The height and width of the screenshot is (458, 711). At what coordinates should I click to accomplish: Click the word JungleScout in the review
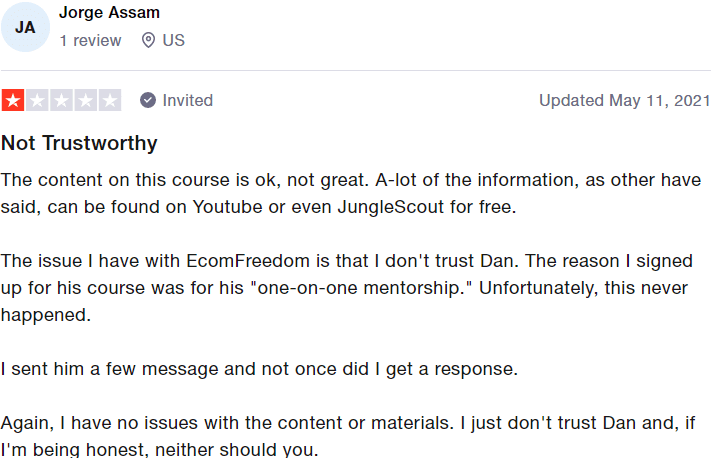tap(390, 207)
